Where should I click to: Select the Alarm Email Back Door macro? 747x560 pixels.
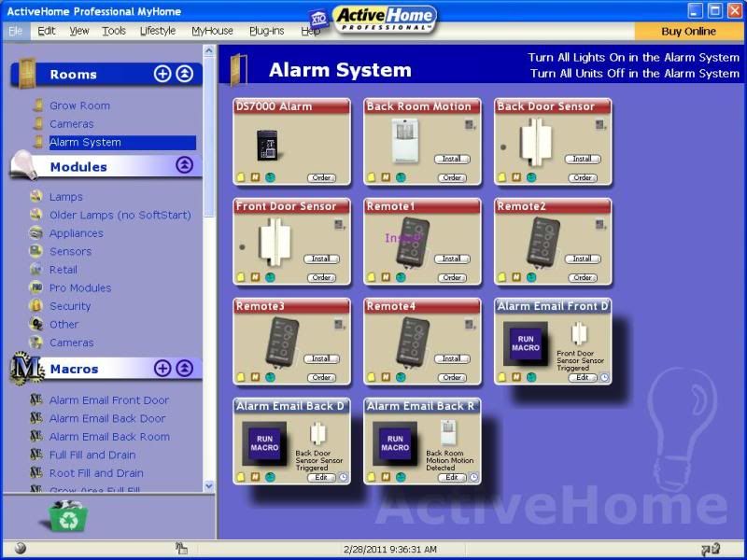point(107,418)
